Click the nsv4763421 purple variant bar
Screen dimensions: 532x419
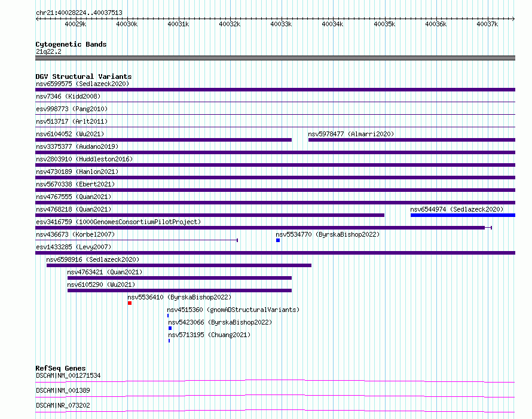(179, 278)
